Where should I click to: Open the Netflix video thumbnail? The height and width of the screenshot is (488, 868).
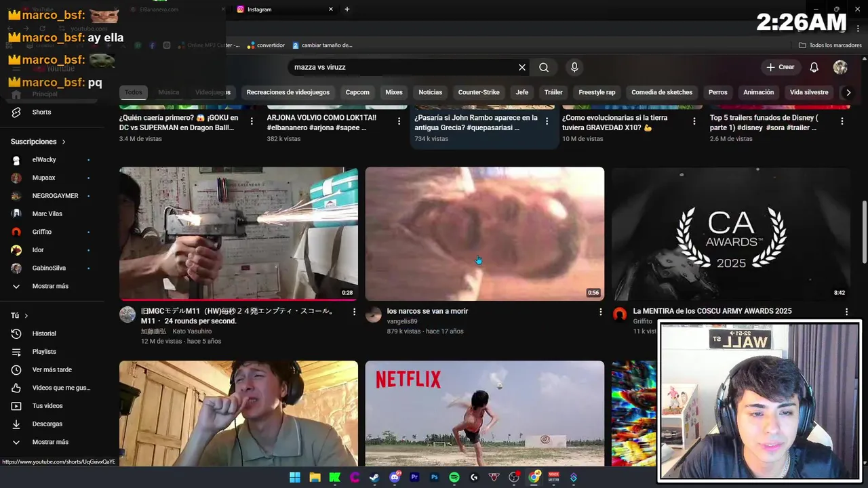point(485,413)
